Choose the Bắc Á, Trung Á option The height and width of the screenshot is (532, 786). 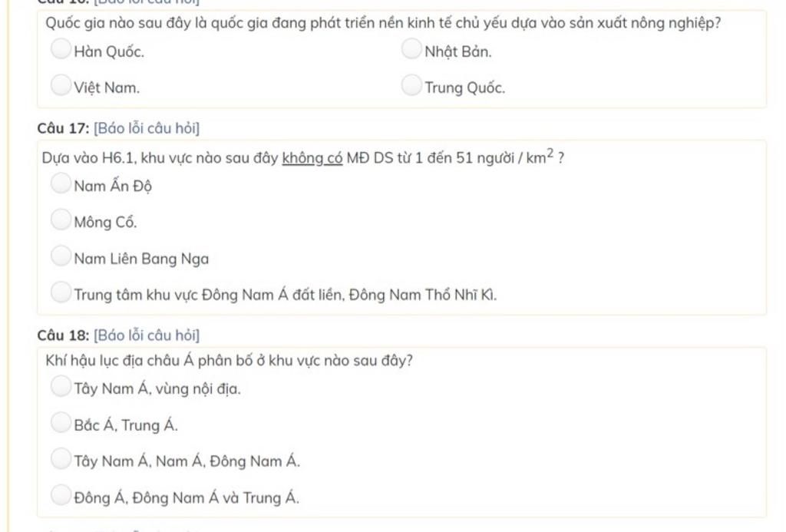pos(61,423)
